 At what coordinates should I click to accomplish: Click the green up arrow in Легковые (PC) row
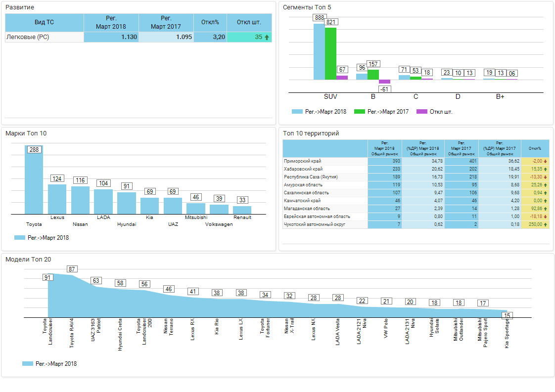click(267, 37)
